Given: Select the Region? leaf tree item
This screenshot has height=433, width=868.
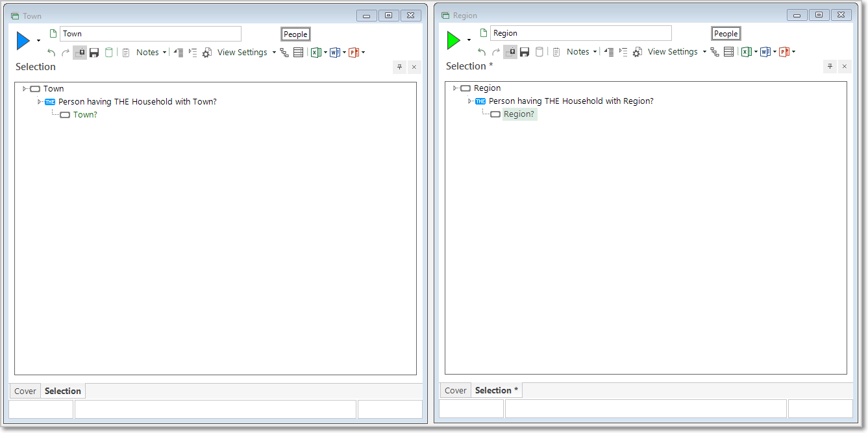Looking at the screenshot, I should tap(519, 114).
